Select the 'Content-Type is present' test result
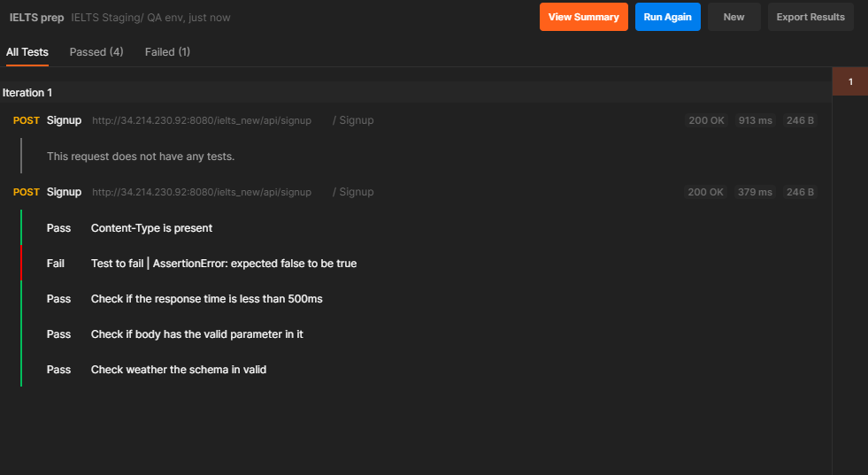The width and height of the screenshot is (868, 475). point(151,228)
